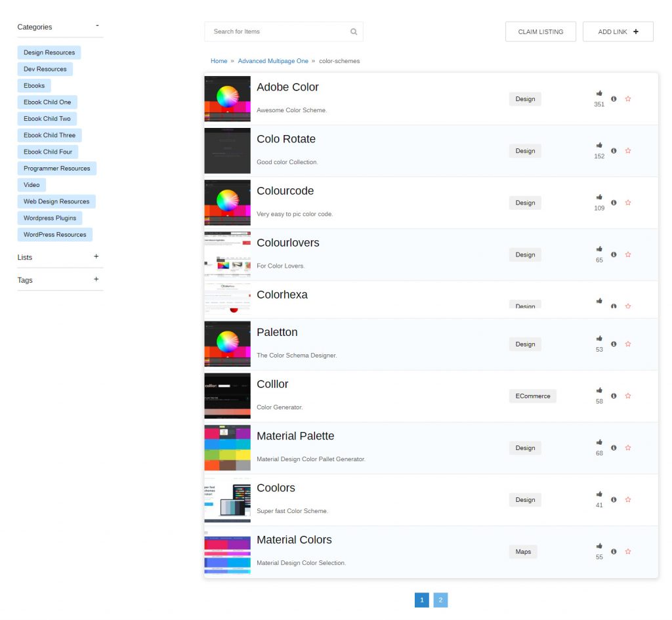
Task: Click the ECommerce tag on Colllor
Action: point(533,396)
